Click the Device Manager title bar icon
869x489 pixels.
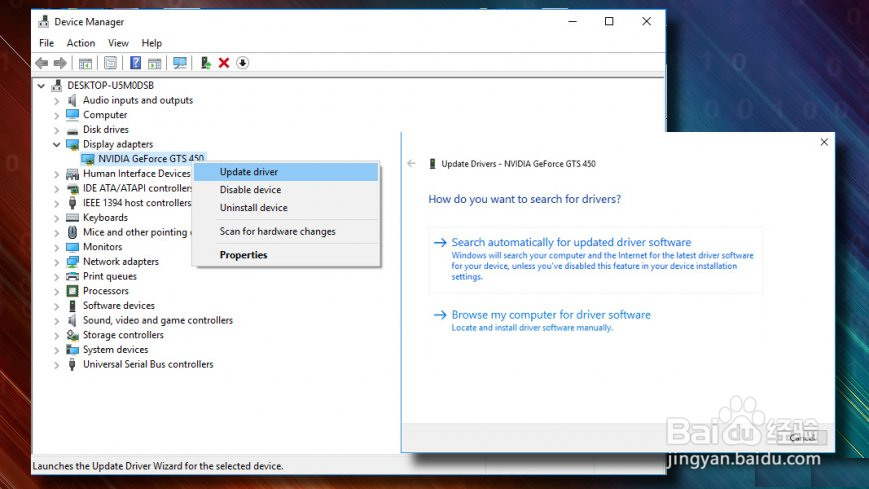point(43,22)
